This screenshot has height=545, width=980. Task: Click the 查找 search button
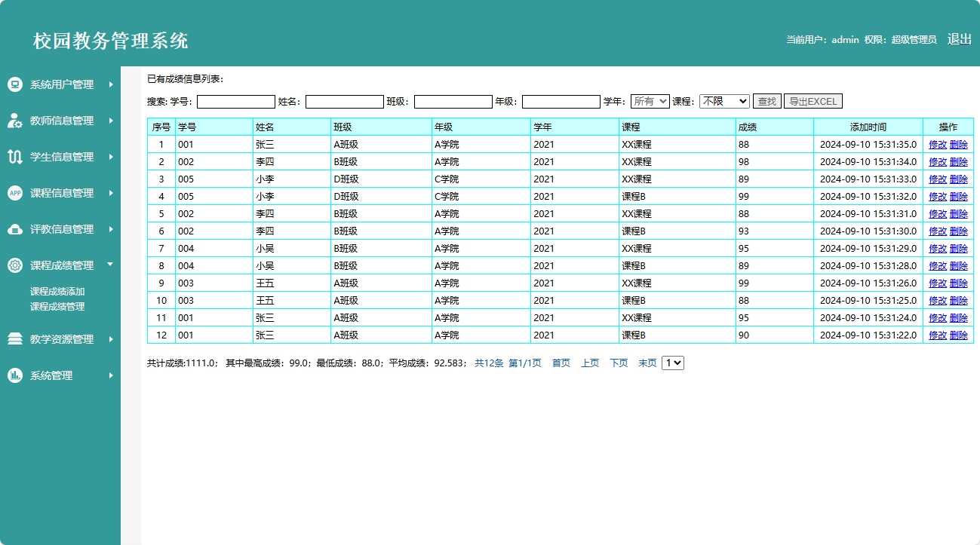click(766, 101)
